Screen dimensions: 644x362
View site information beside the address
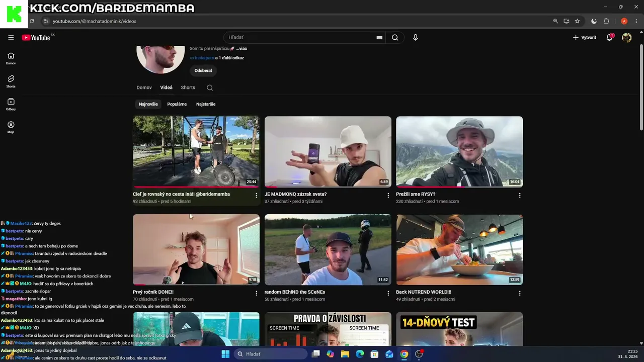click(46, 21)
